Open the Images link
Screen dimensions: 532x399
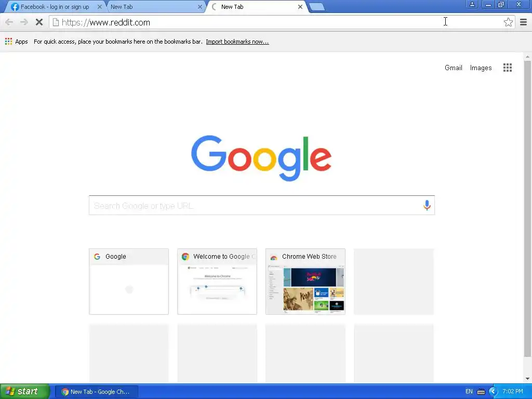point(481,68)
